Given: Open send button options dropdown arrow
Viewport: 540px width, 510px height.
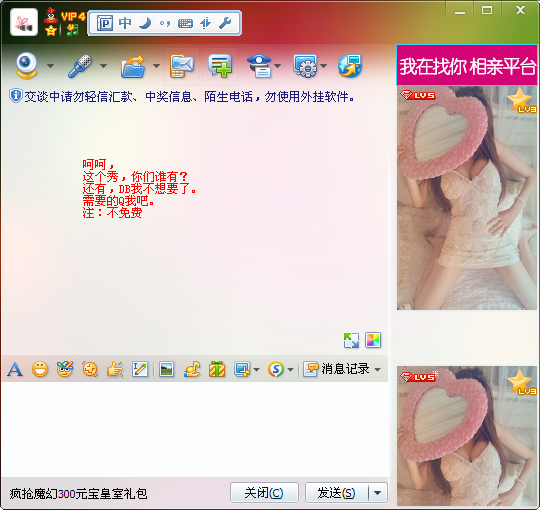Looking at the screenshot, I should coord(378,493).
